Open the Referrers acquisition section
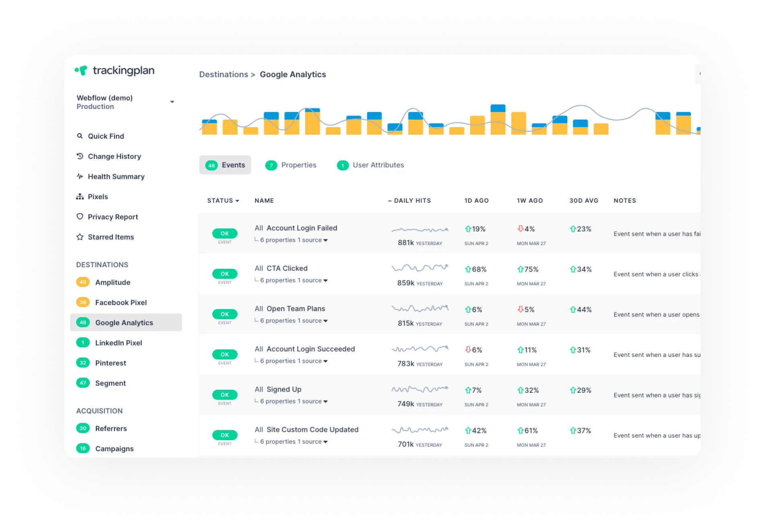The width and height of the screenshot is (765, 532). click(111, 428)
